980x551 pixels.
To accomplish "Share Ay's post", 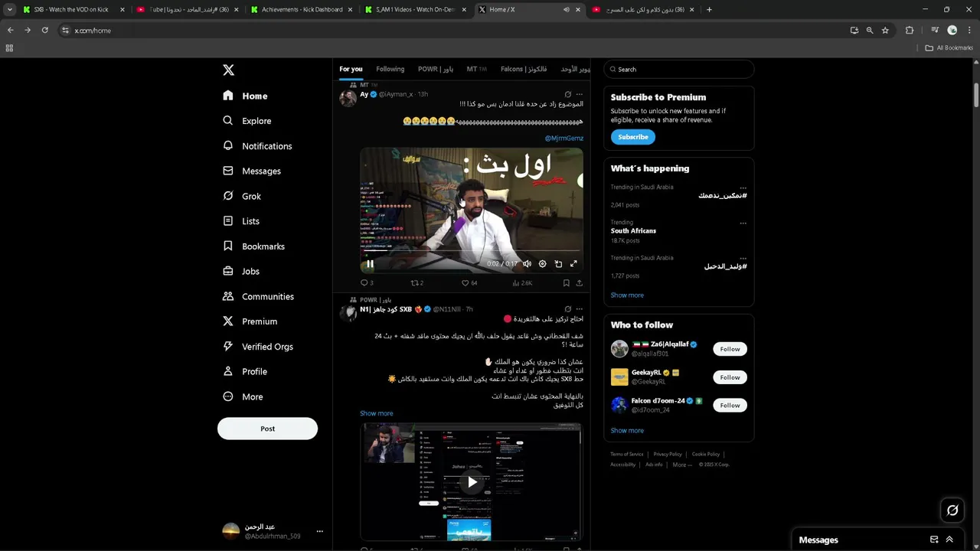I will click(580, 283).
